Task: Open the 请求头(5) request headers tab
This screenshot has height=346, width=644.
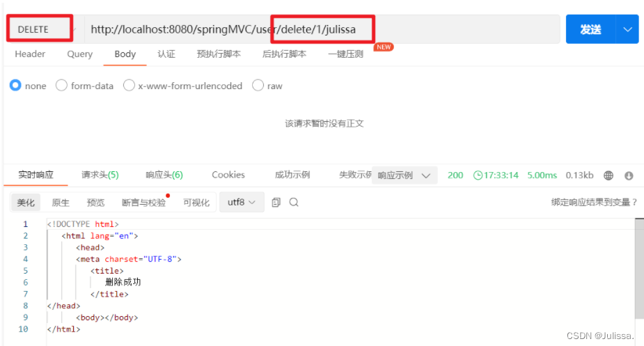Action: 100,175
